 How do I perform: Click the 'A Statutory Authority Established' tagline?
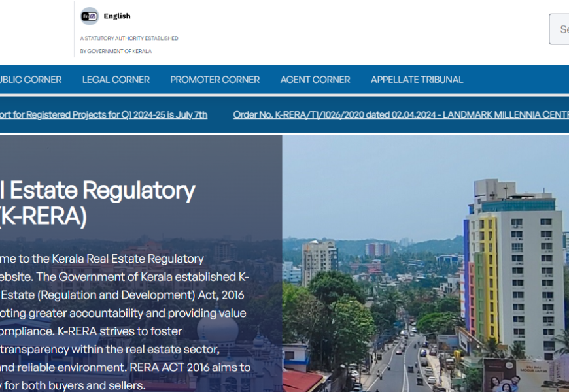click(129, 39)
